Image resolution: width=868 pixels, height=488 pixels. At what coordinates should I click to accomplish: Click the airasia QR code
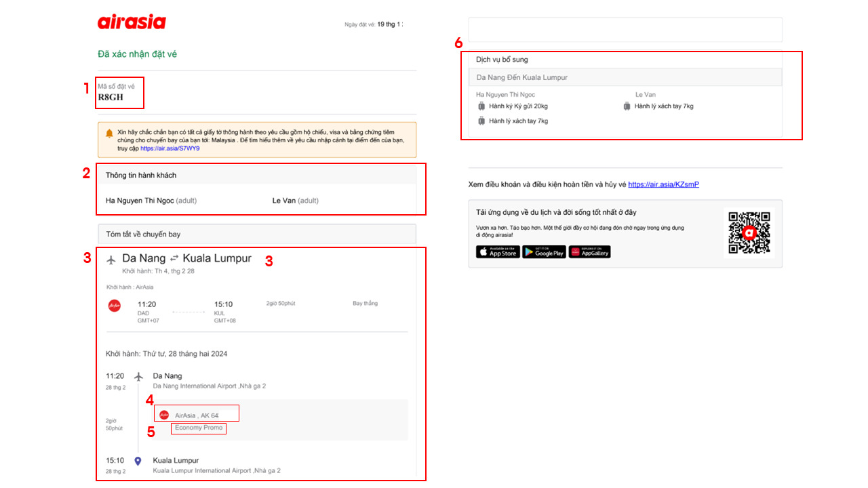[749, 233]
